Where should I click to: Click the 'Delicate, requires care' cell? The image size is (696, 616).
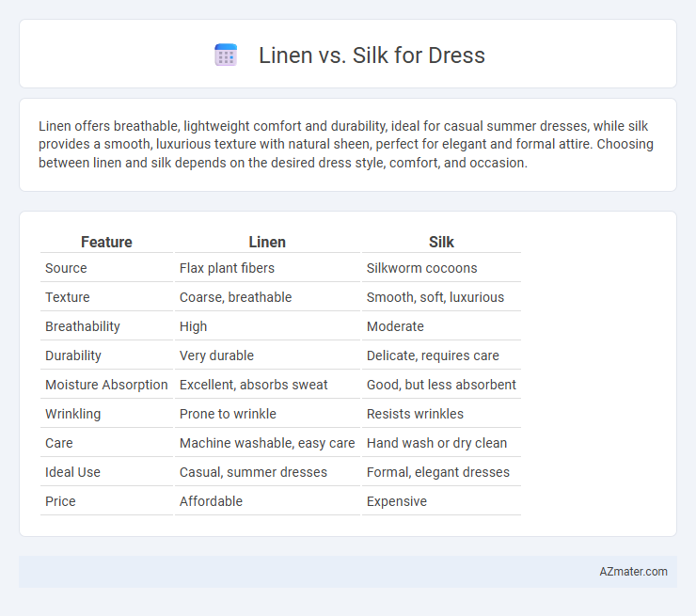tap(441, 355)
